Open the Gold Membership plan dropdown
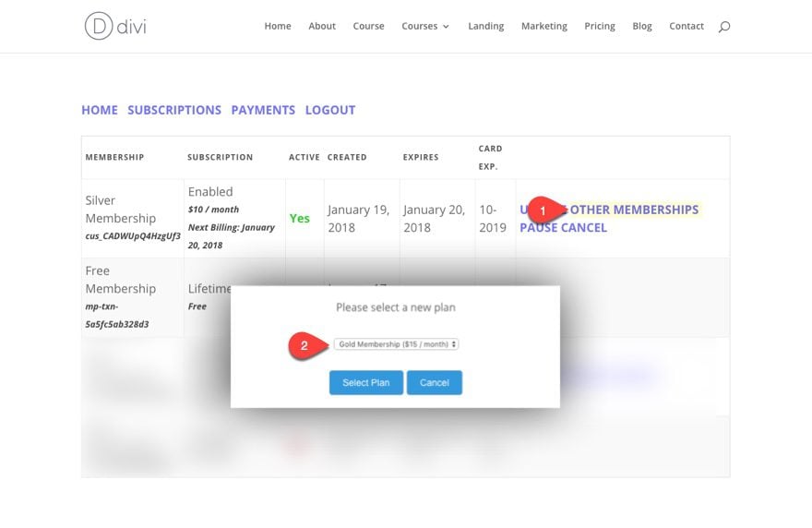Image resolution: width=812 pixels, height=528 pixels. 396,344
